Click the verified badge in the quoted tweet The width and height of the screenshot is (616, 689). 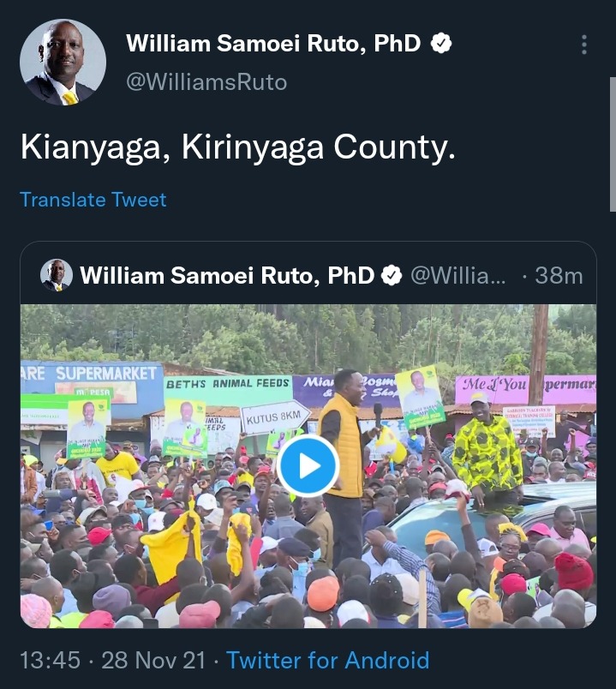(391, 275)
